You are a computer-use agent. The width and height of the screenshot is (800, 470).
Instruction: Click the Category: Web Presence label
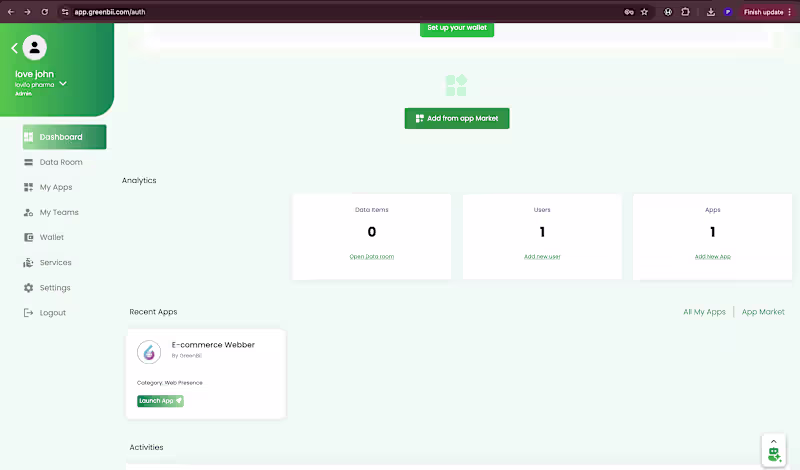[x=169, y=383]
